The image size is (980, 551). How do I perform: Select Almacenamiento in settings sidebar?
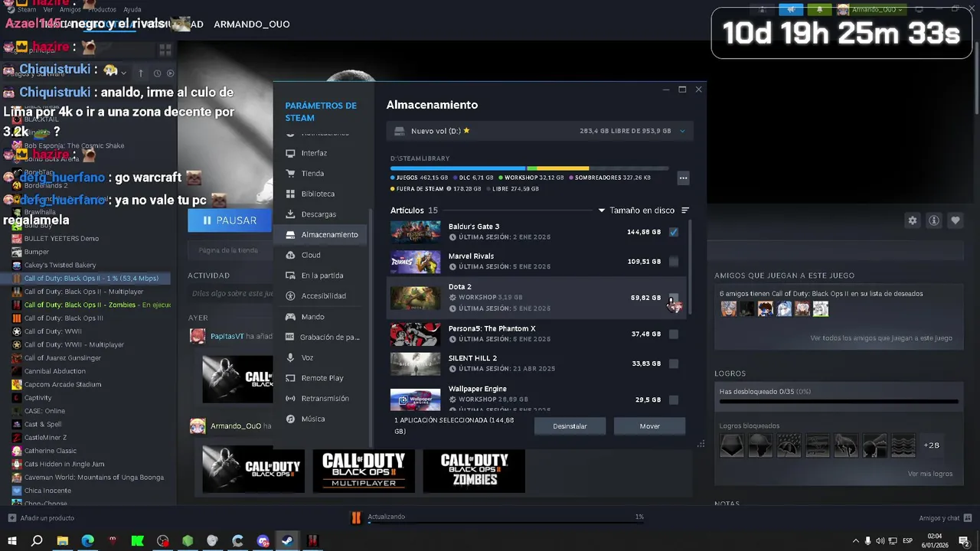pyautogui.click(x=321, y=235)
